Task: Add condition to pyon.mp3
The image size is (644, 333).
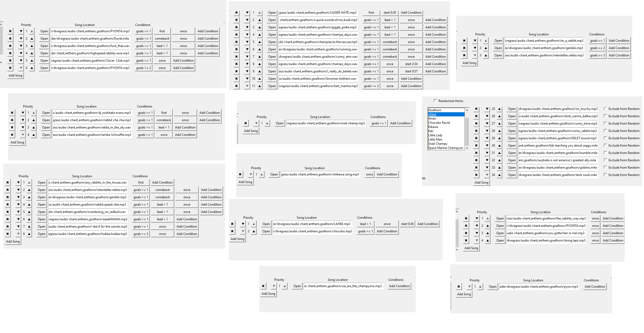Action: (x=595, y=287)
